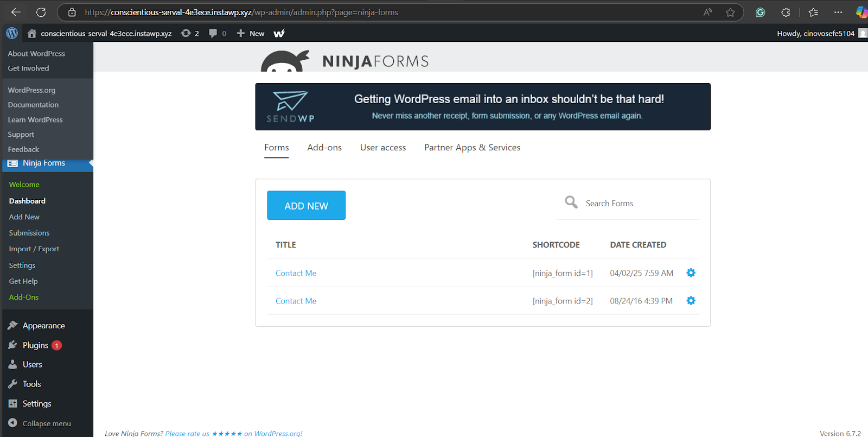
Task: Click the site lock icon in address bar
Action: point(72,12)
